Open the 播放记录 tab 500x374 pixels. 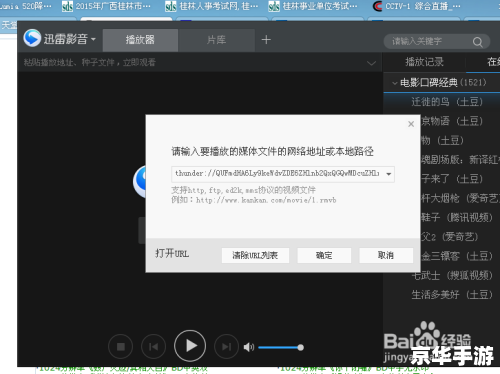(x=424, y=62)
